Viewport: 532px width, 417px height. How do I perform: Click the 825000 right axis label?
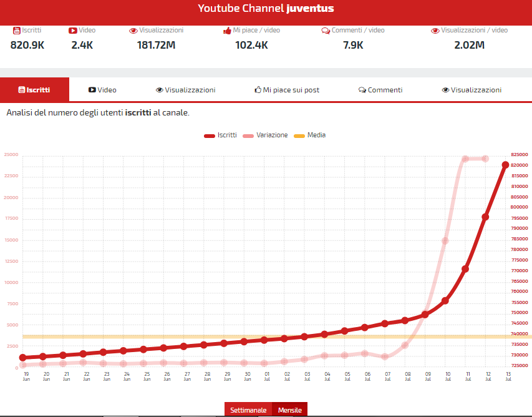click(x=520, y=155)
